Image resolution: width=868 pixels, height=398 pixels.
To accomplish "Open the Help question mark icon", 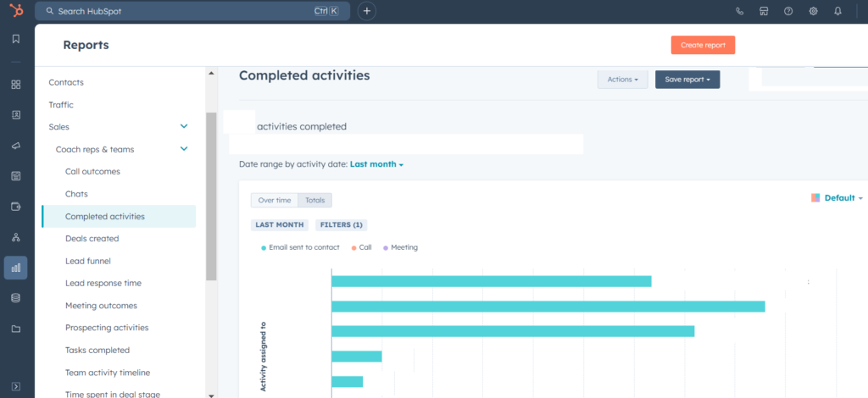I will pyautogui.click(x=788, y=11).
